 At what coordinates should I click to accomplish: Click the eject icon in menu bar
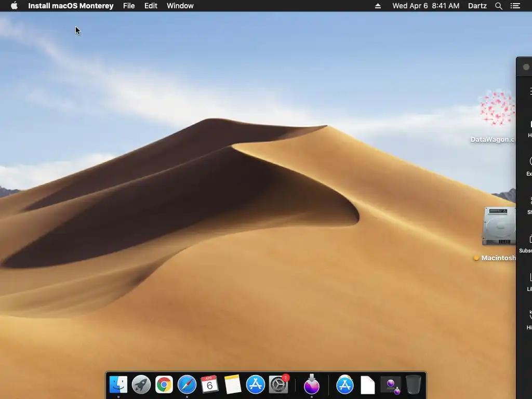click(x=378, y=6)
